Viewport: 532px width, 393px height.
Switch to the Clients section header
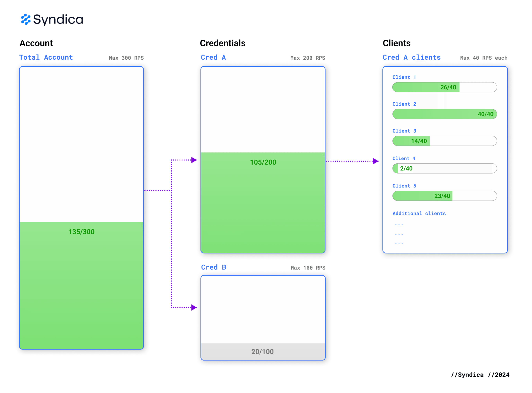click(x=397, y=43)
